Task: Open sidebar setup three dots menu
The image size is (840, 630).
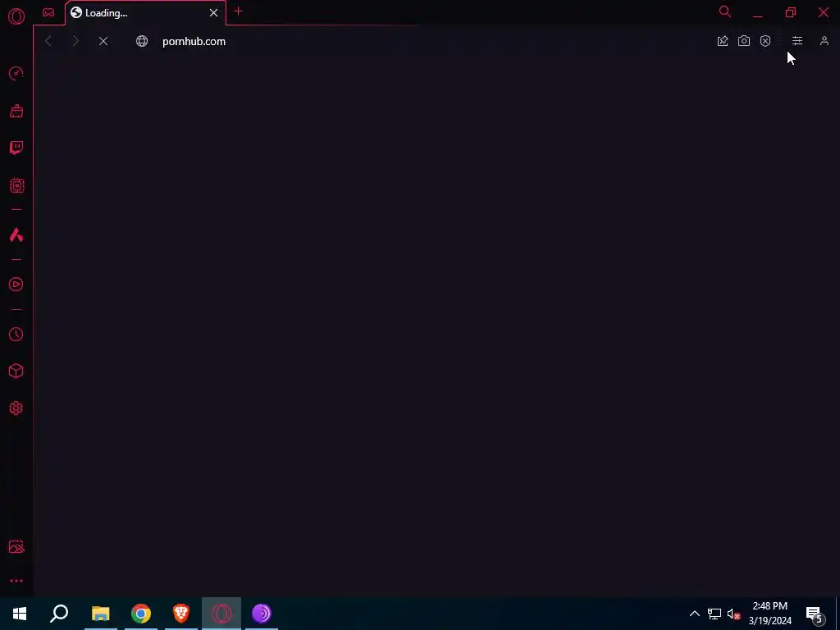Action: tap(16, 581)
